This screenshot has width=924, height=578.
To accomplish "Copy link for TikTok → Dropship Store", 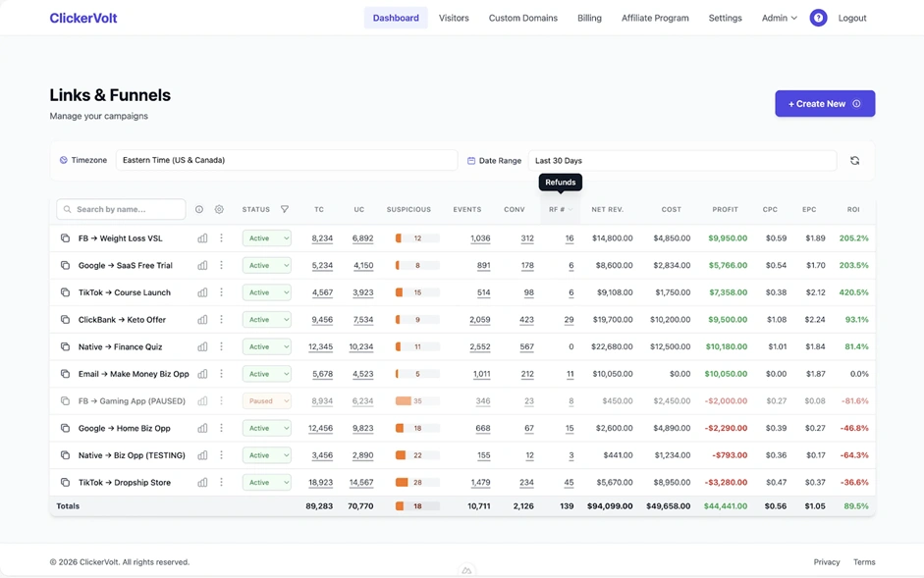I will 65,483.
